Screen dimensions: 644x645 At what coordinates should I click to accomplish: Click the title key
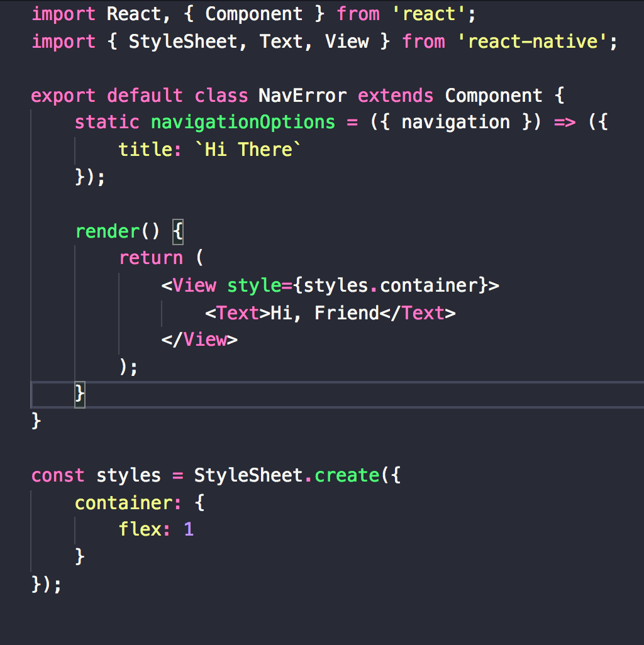pos(145,150)
